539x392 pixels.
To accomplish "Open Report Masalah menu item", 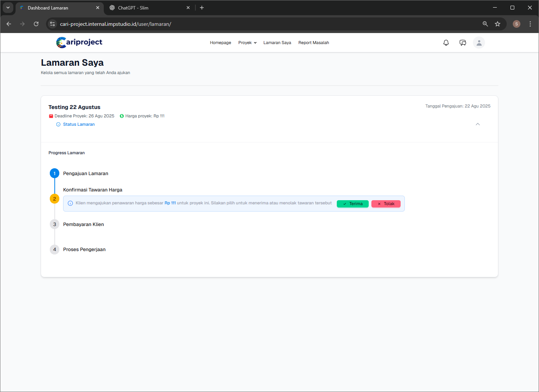I will (314, 43).
